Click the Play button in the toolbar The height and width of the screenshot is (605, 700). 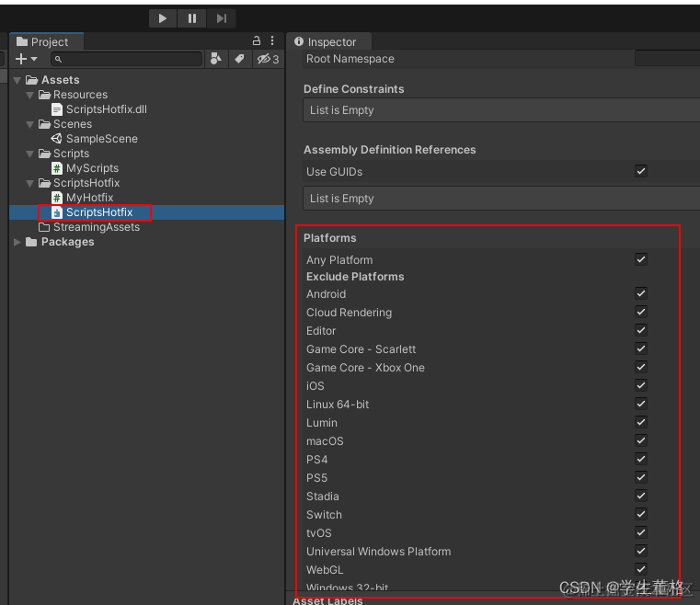point(163,18)
